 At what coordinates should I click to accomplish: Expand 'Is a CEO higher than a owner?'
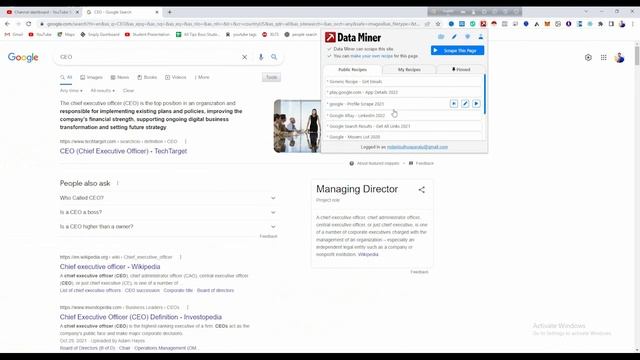tap(168, 227)
